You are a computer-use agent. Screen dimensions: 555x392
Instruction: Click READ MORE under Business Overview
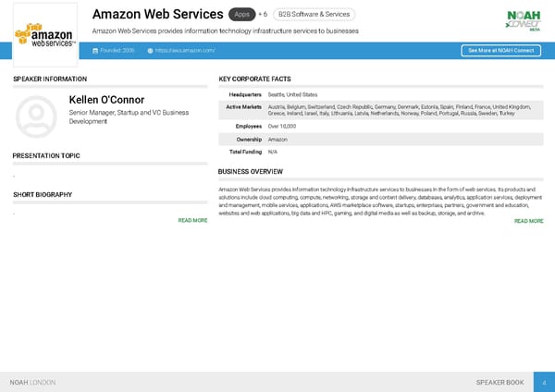coord(528,221)
